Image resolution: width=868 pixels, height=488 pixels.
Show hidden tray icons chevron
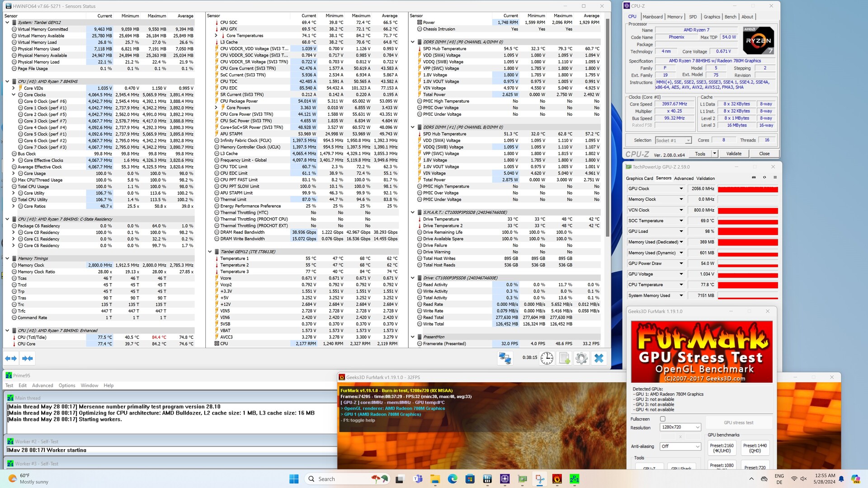click(x=751, y=479)
